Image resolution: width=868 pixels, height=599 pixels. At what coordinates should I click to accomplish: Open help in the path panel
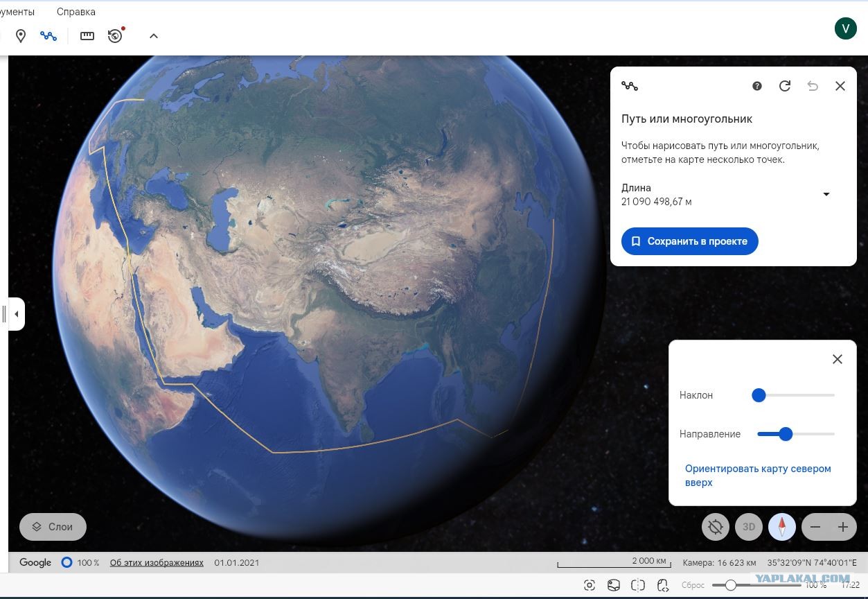coord(757,86)
